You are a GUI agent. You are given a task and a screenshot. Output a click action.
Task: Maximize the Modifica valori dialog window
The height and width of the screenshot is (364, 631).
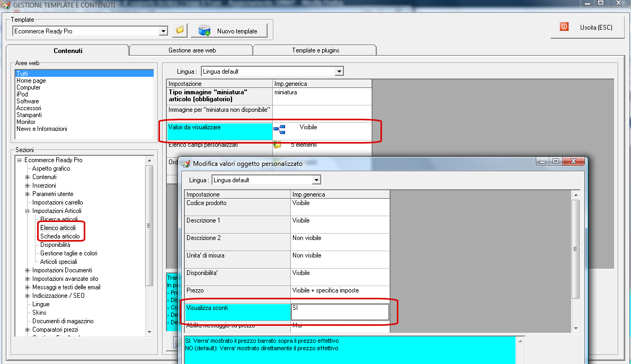[x=556, y=161]
